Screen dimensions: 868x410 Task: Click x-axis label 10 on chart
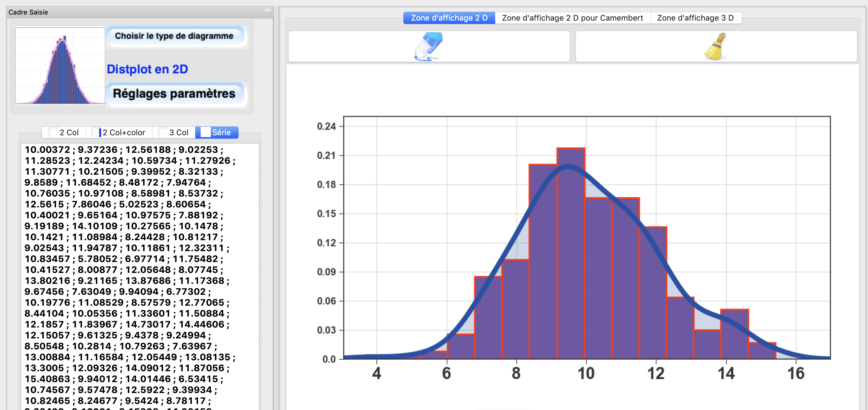pyautogui.click(x=586, y=374)
